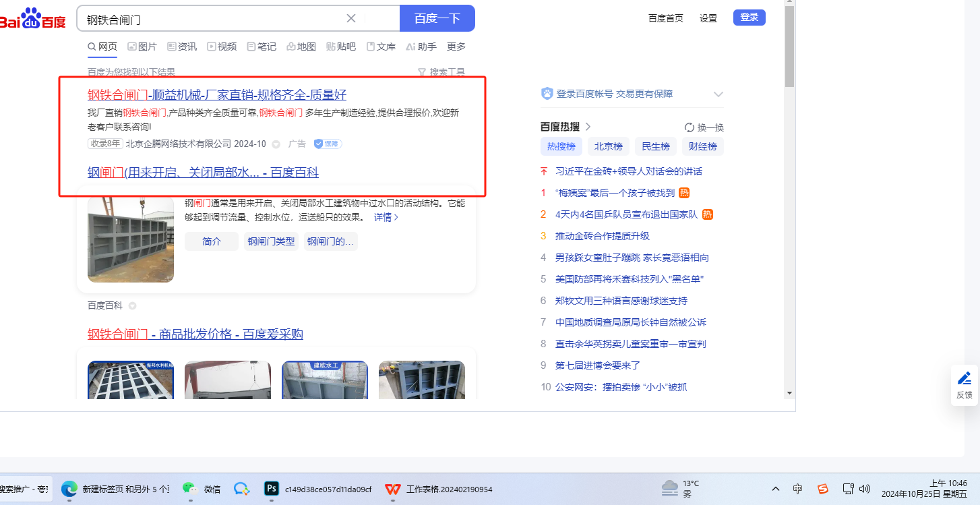Image resolution: width=980 pixels, height=505 pixels.
Task: Click the 钢闸门类型 chip
Action: 272,241
